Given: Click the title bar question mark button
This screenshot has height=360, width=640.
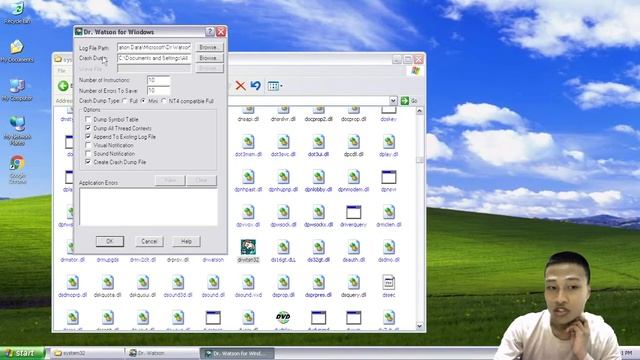Looking at the screenshot, I should [210, 32].
